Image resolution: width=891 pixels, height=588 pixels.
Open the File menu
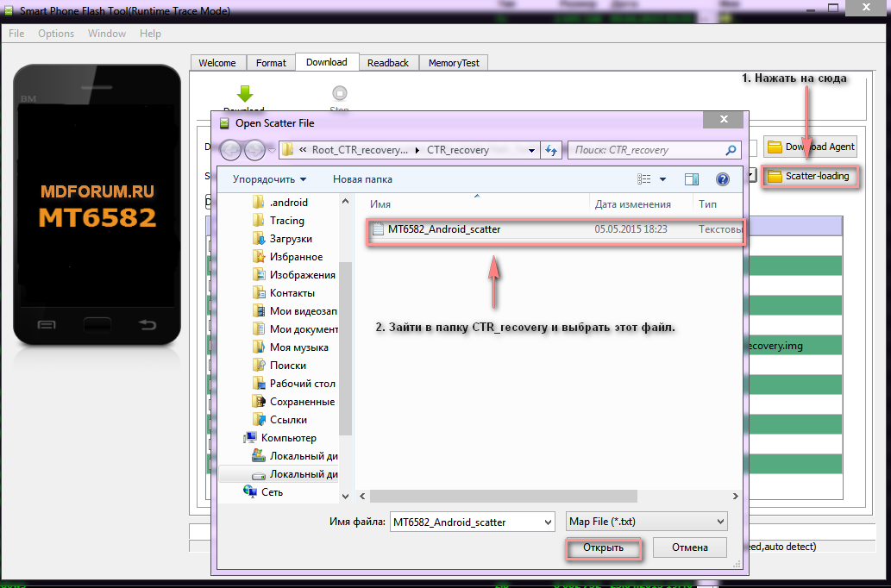pos(16,34)
